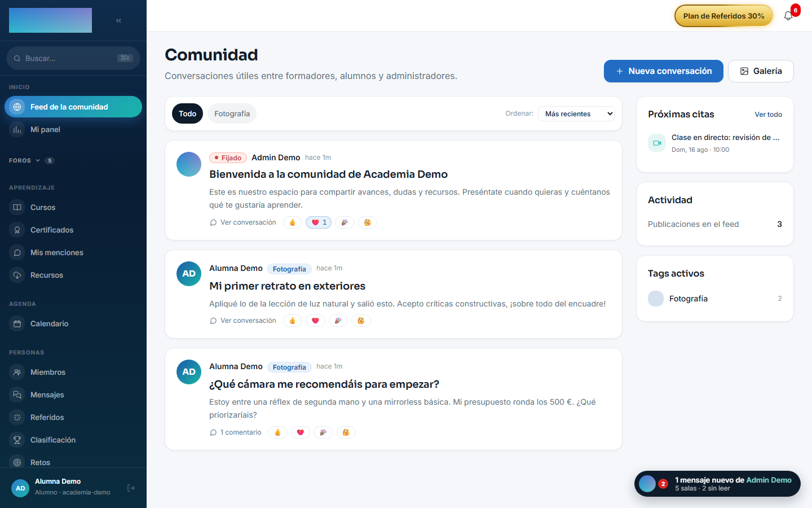This screenshot has height=508, width=812.
Task: Click the Certificados badge icon
Action: [x=17, y=230]
